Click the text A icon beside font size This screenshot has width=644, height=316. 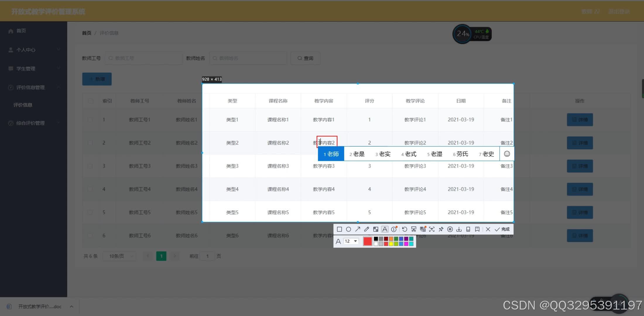338,241
